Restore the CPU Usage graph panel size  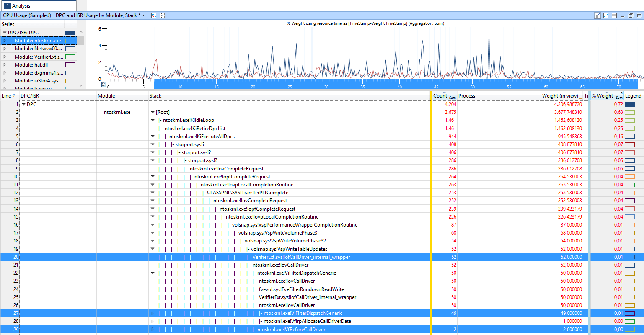631,15
